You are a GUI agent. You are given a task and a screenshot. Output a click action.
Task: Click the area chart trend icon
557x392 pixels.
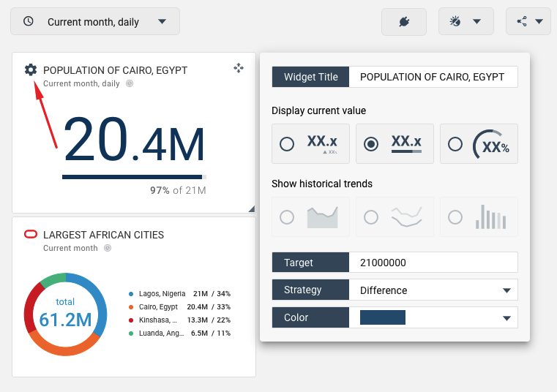coord(323,217)
